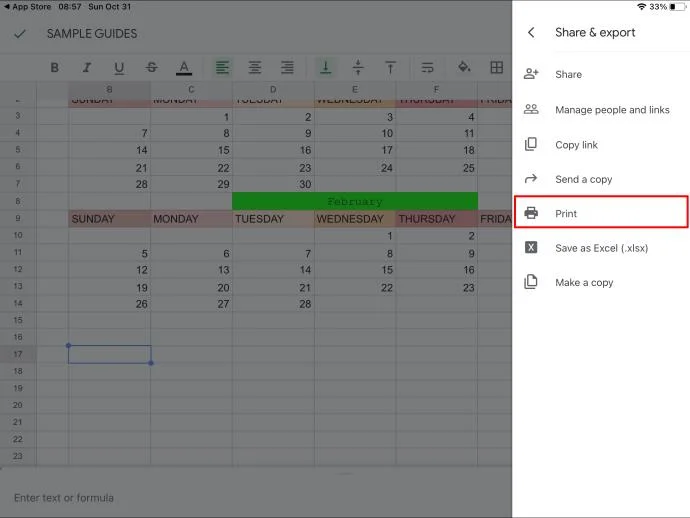The image size is (690, 518).
Task: Select row 8 header
Action: 18,201
